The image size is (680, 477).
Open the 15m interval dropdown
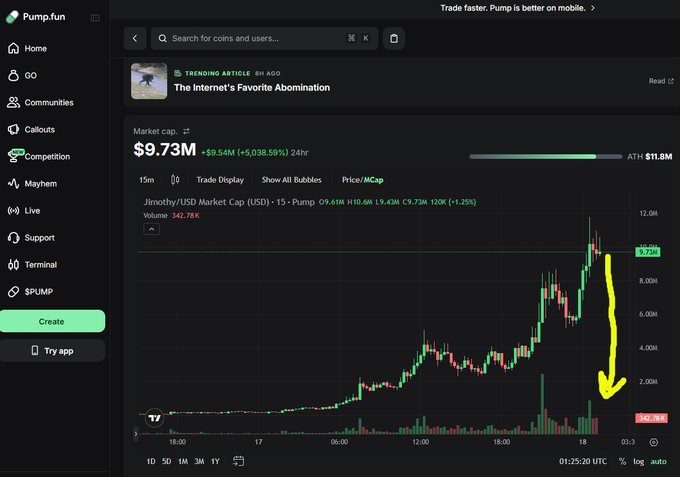point(147,180)
